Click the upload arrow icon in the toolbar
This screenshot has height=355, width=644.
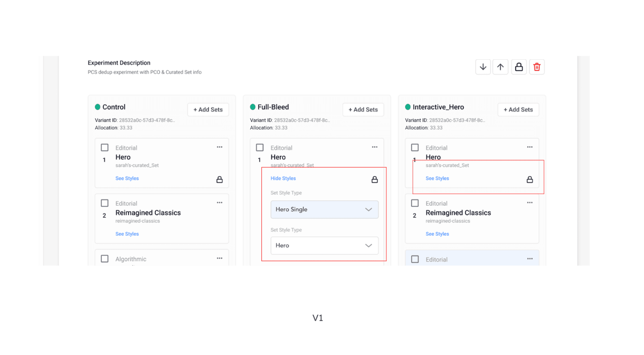point(501,67)
